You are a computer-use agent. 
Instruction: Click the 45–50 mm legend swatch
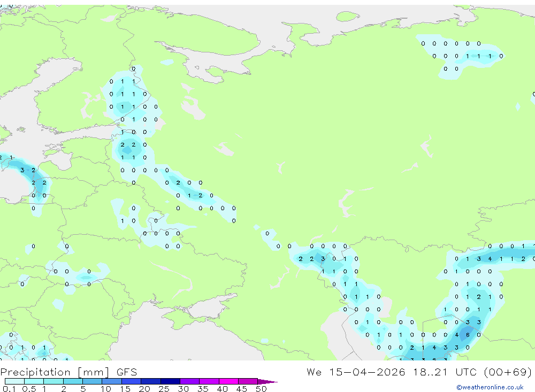tap(248, 381)
